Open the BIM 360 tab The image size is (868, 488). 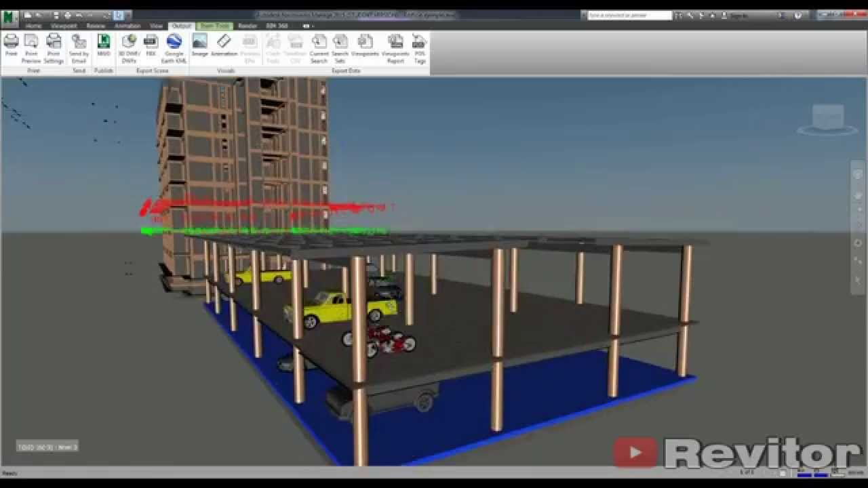tap(277, 26)
